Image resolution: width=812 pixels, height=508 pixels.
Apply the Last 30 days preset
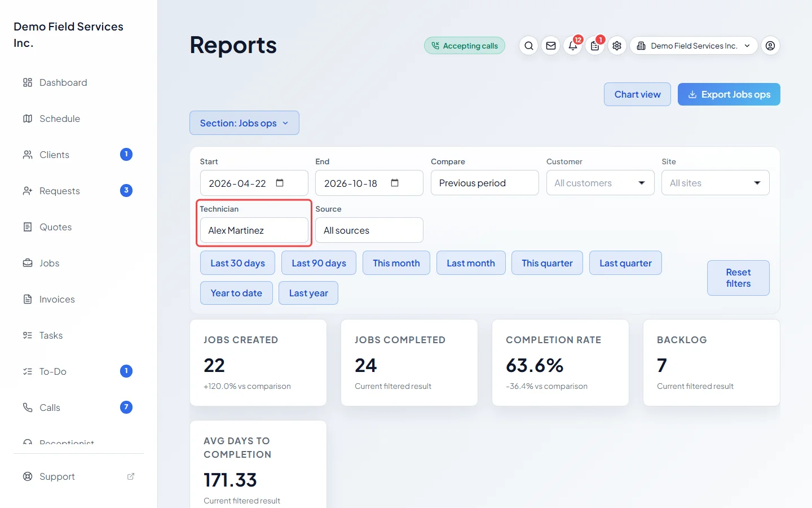click(237, 263)
